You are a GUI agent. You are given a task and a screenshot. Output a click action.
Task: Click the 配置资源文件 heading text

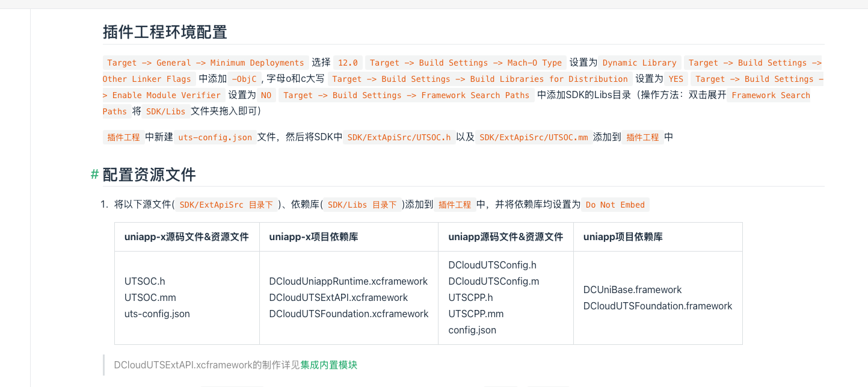coord(149,175)
